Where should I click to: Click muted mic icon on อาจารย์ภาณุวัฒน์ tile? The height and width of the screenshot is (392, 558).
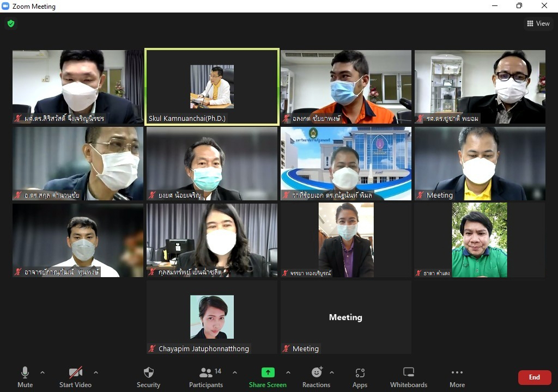point(18,272)
